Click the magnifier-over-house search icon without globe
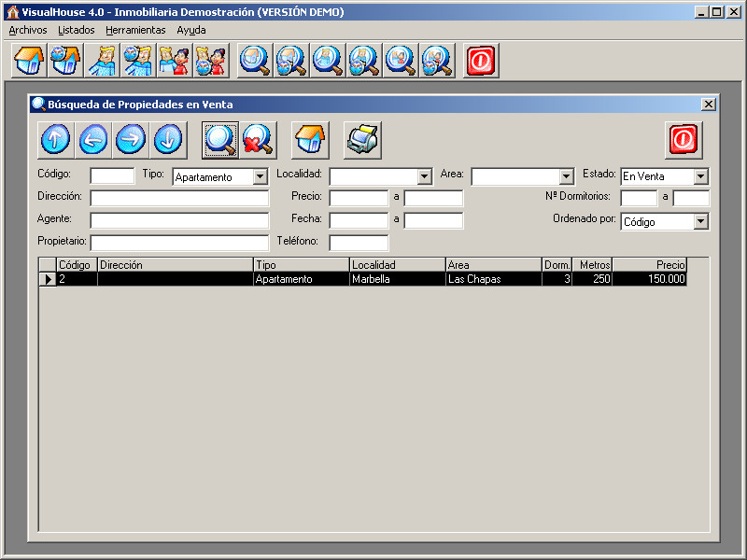Image resolution: width=747 pixels, height=560 pixels. pos(255,61)
